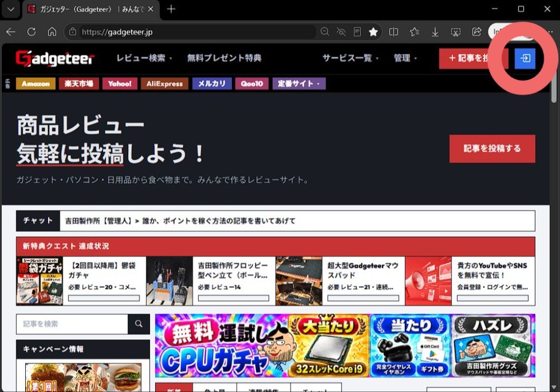The height and width of the screenshot is (392, 560).
Task: Expand the 管理 menu
Action: pyautogui.click(x=405, y=58)
